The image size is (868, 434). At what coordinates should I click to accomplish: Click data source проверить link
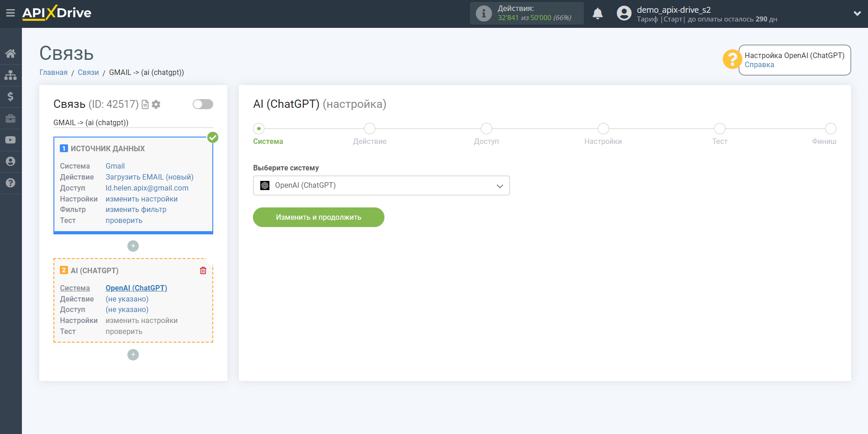pyautogui.click(x=124, y=221)
